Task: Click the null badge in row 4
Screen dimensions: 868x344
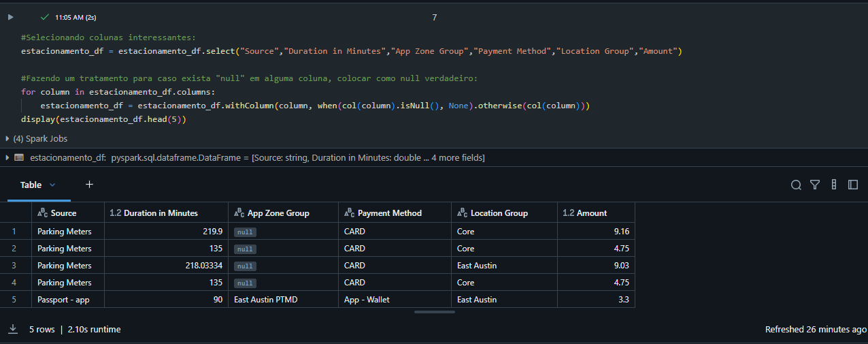Action: (x=245, y=283)
